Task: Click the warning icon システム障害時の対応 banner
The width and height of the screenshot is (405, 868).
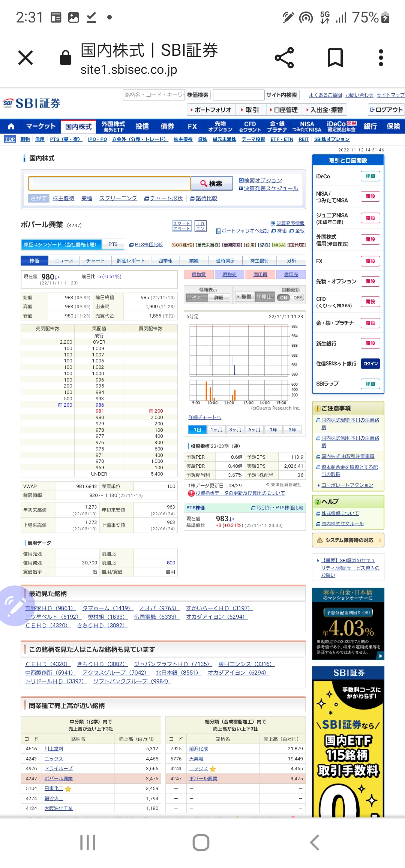Action: pyautogui.click(x=348, y=540)
